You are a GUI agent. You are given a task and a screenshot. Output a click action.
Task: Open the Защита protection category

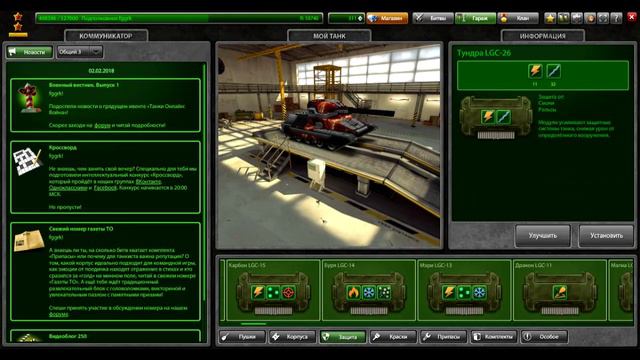343,337
